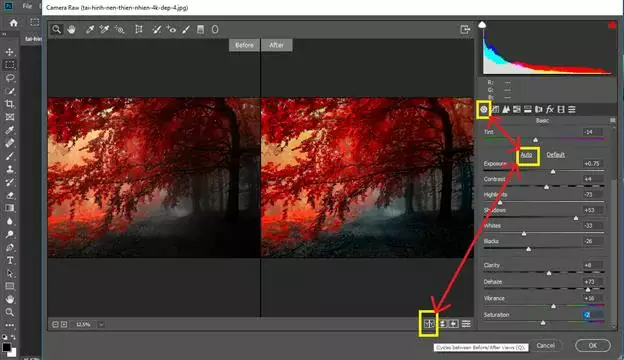
Task: Adjust the Whites slider handle
Action: pos(524,234)
